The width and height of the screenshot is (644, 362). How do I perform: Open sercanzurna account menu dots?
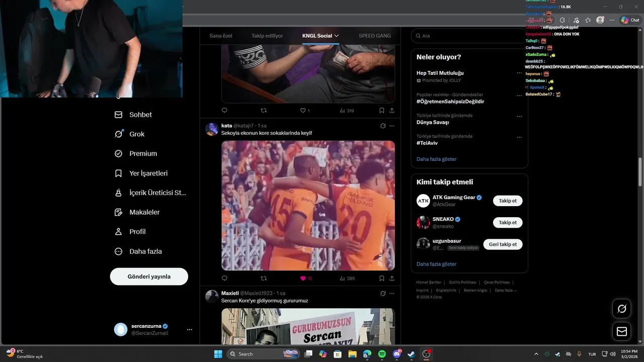[190, 329]
